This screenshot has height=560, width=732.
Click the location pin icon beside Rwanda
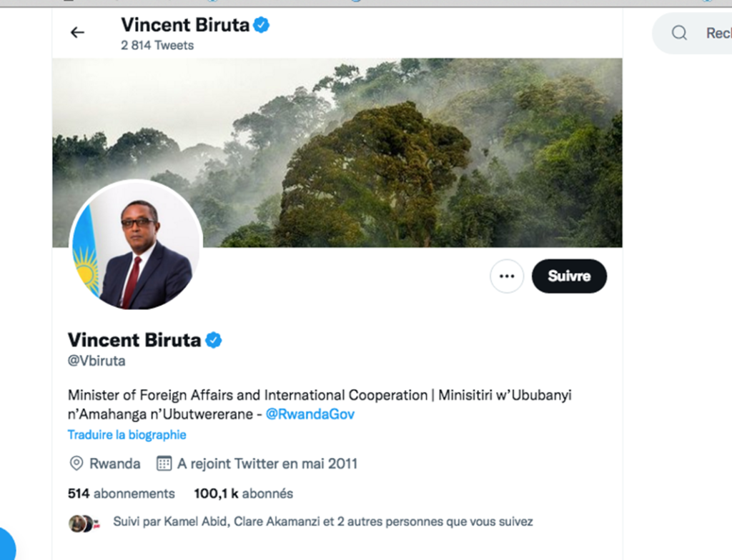[x=76, y=464]
